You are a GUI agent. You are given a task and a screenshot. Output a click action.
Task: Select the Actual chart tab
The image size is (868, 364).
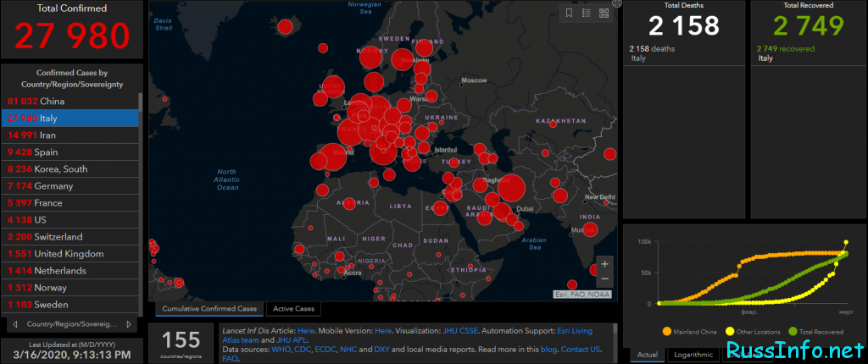coord(647,355)
